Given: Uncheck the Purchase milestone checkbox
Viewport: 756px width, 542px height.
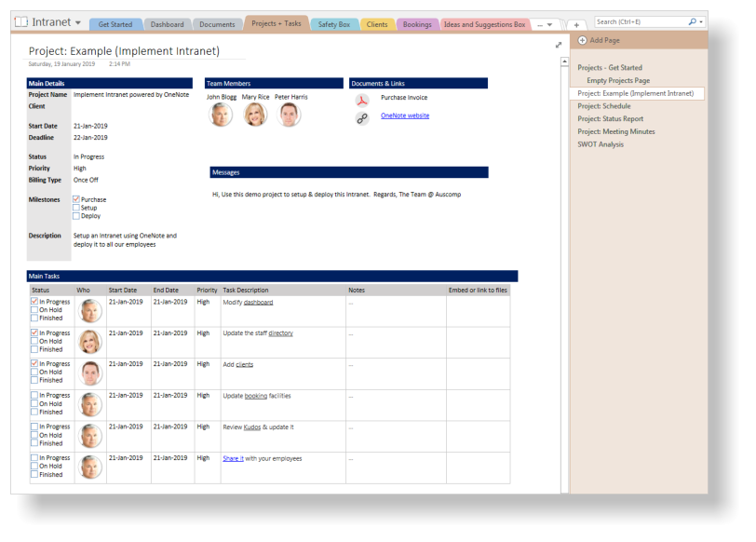Looking at the screenshot, I should point(76,199).
